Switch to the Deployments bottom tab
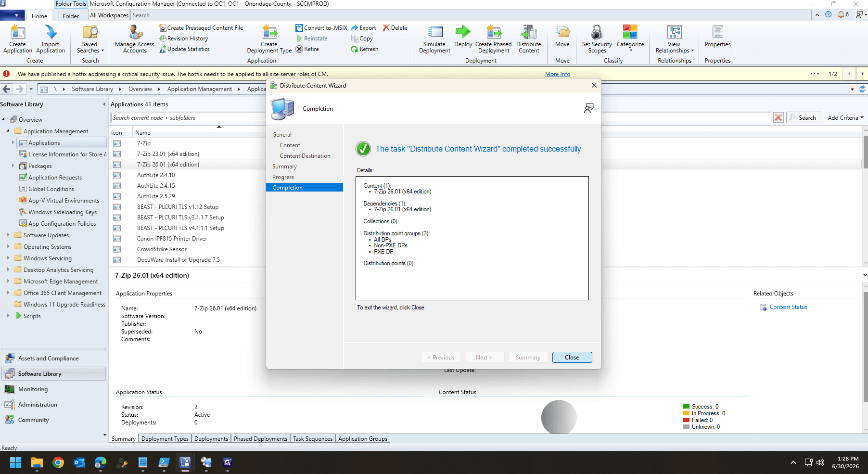The width and height of the screenshot is (868, 474). pyautogui.click(x=211, y=439)
